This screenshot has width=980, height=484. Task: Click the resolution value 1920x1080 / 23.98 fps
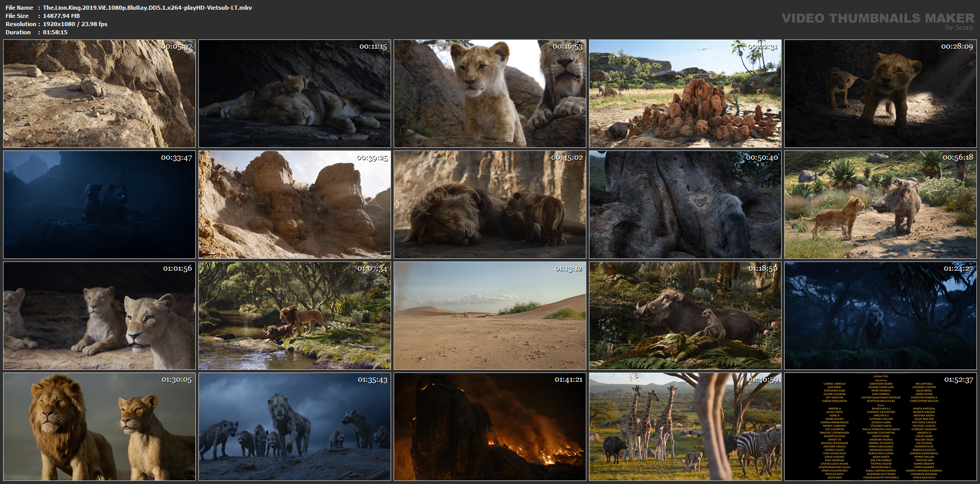[x=75, y=24]
